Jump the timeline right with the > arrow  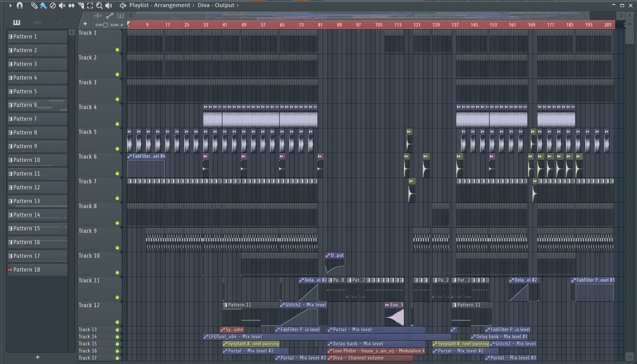[x=621, y=16]
